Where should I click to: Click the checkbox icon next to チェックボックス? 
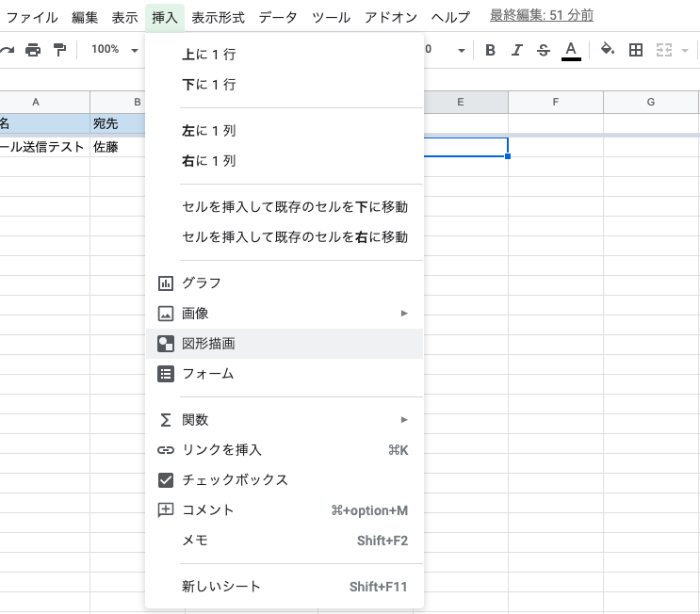point(166,480)
